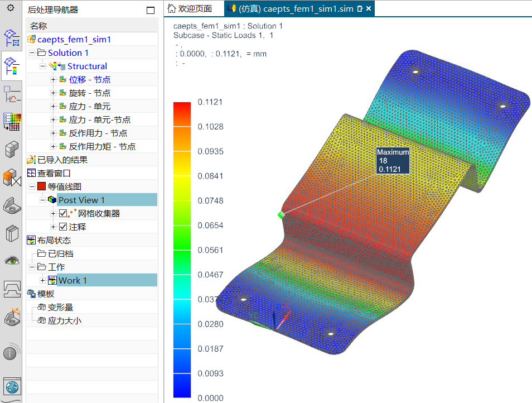Open the Post Processing Navigator sidebar tab
This screenshot has width=532, height=403.
(x=12, y=65)
